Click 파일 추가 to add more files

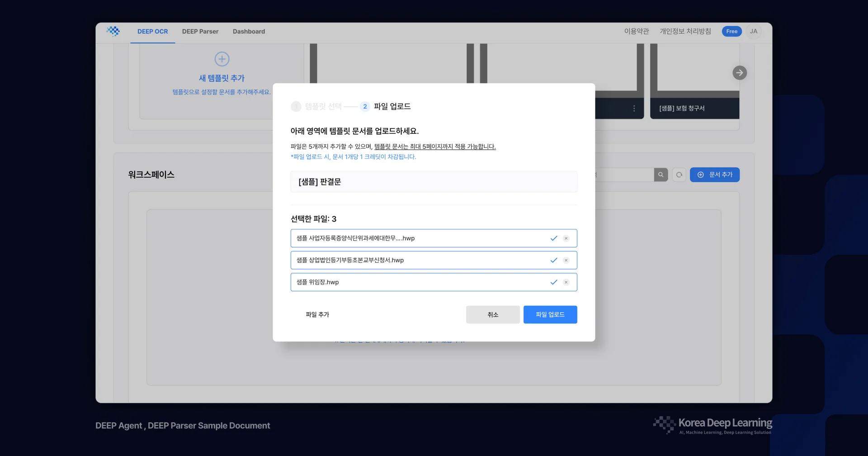318,314
